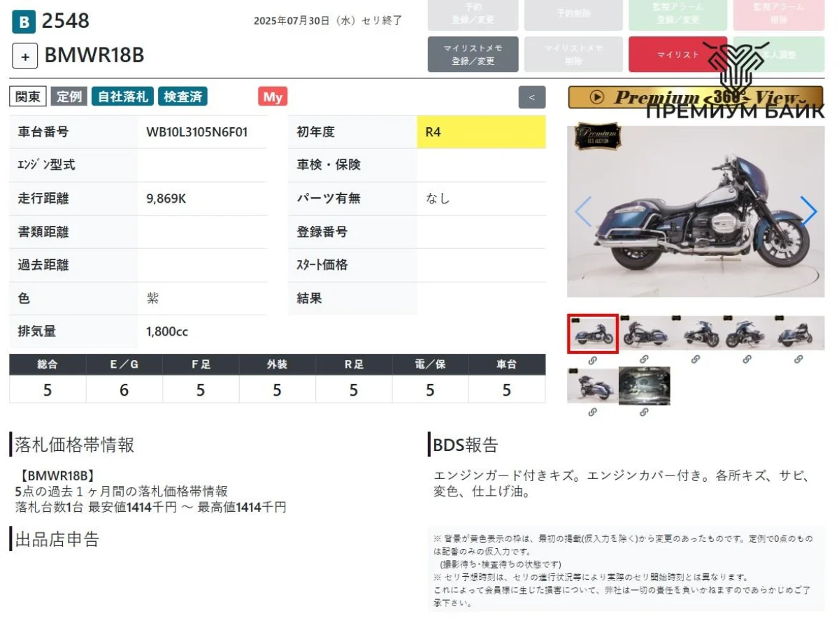Click link icon under the fifth thumbnail
The width and height of the screenshot is (839, 644).
(x=798, y=359)
